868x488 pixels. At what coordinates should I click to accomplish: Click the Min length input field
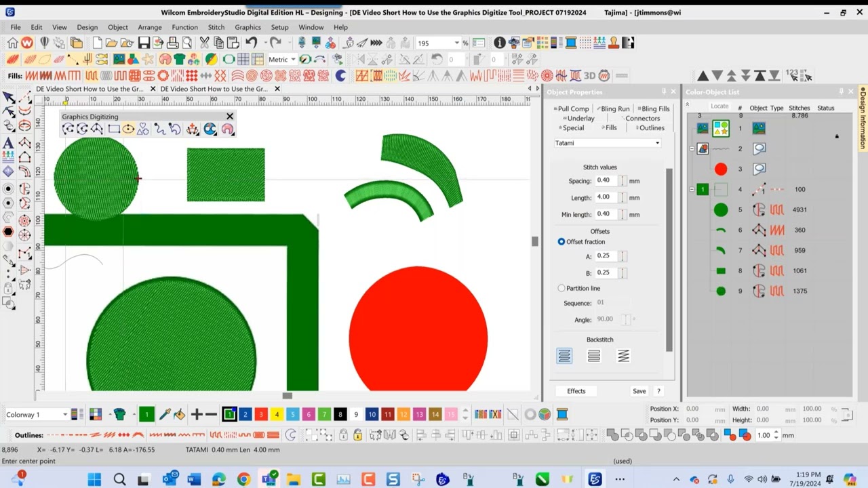pyautogui.click(x=606, y=213)
